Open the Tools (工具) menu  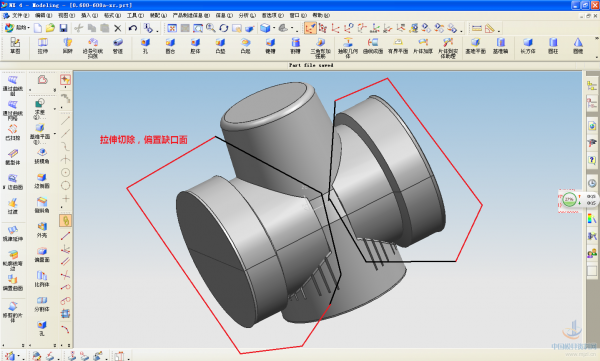(x=135, y=15)
